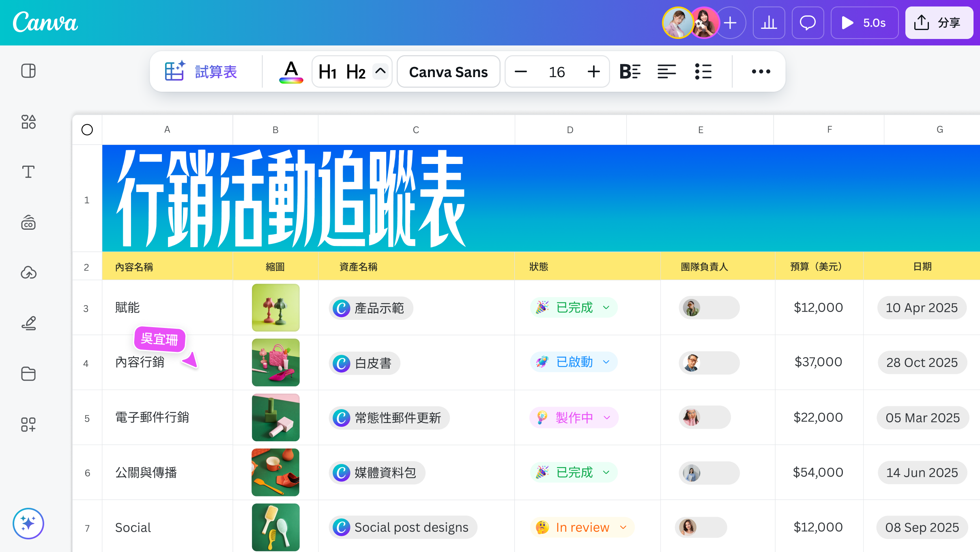Click the 分享 share button
Screen dimensions: 980x552
click(939, 23)
